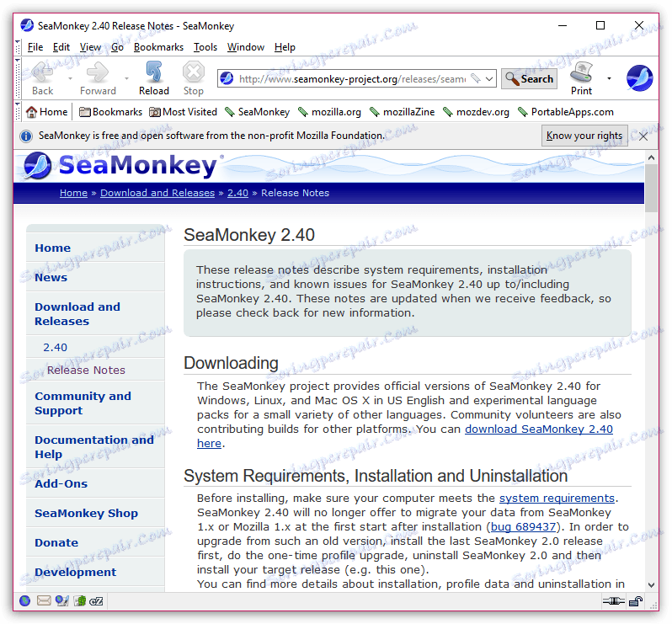Open the Edit menu
This screenshot has height=624, width=672.
click(x=61, y=47)
